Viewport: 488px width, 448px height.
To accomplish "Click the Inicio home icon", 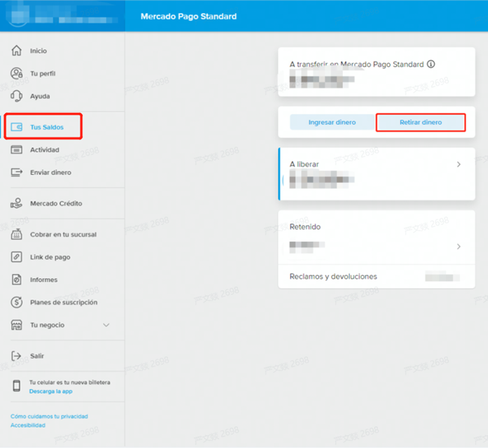I will [x=16, y=51].
